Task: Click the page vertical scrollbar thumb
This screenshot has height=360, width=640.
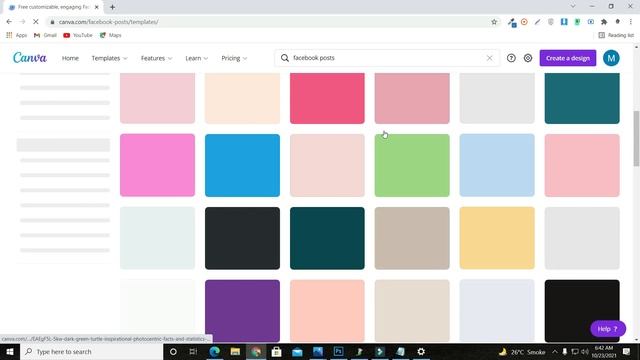Action: coord(636,138)
